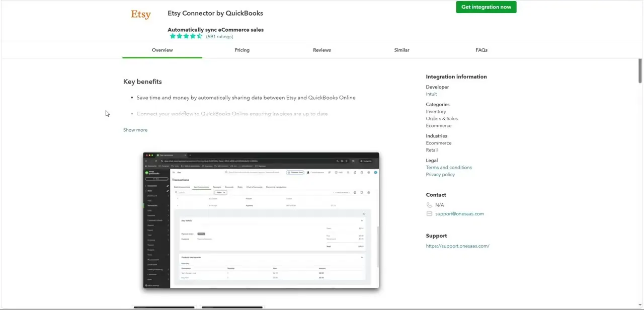Click the QuickBooks transactions screenshot preview

tap(261, 220)
